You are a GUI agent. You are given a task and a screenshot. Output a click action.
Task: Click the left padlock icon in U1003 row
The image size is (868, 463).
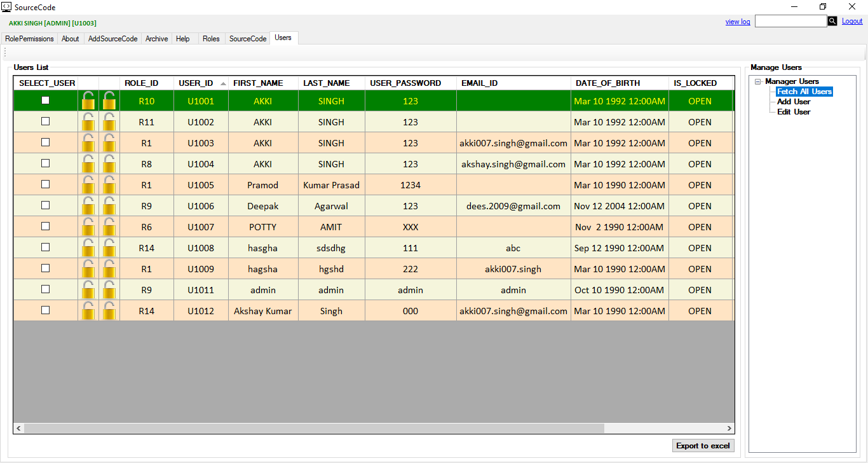[88, 142]
